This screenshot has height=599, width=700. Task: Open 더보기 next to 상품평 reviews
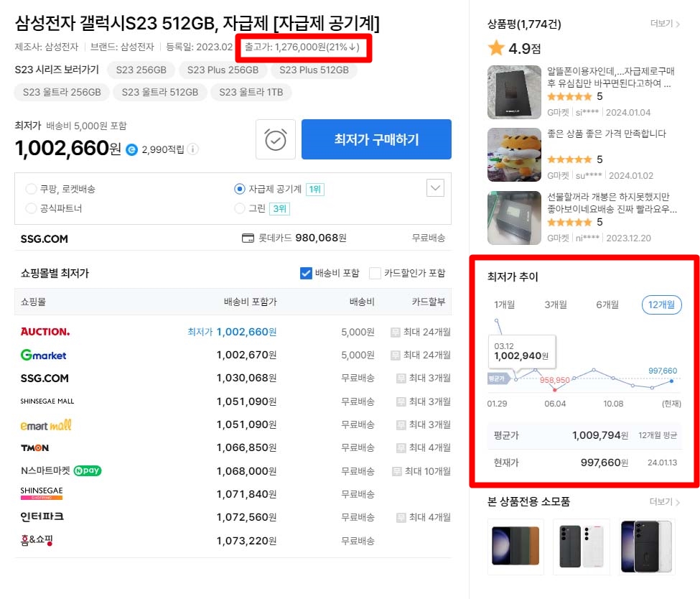click(665, 24)
